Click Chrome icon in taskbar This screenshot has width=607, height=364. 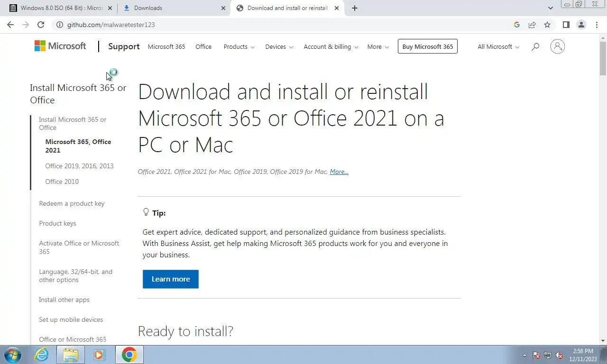[x=129, y=355]
